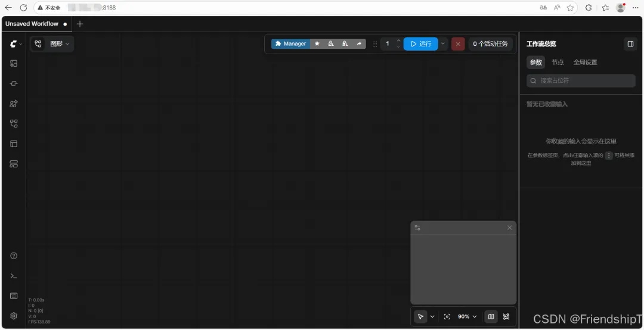Open the 90% zoom level dropdown

click(467, 316)
